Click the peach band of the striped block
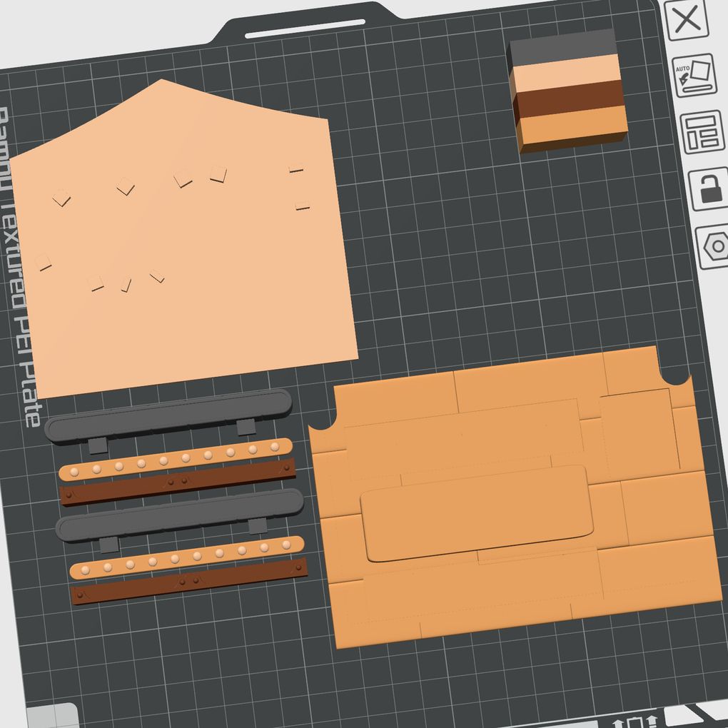This screenshot has width=728, height=728. (x=566, y=75)
